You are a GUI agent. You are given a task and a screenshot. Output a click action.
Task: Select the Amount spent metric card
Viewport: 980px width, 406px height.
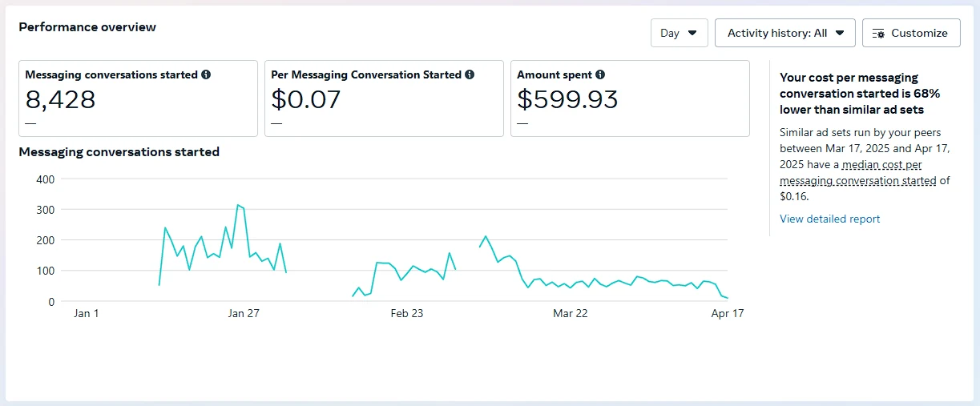630,98
